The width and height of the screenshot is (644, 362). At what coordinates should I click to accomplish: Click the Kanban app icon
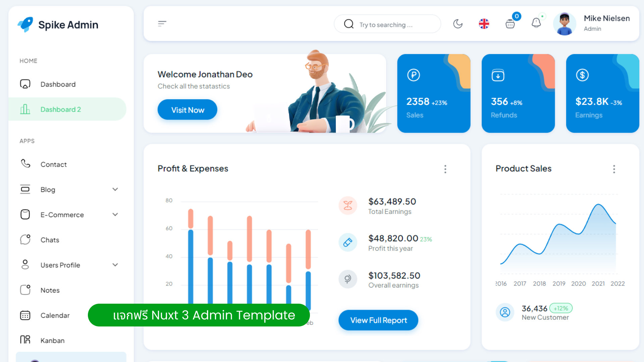[25, 340]
